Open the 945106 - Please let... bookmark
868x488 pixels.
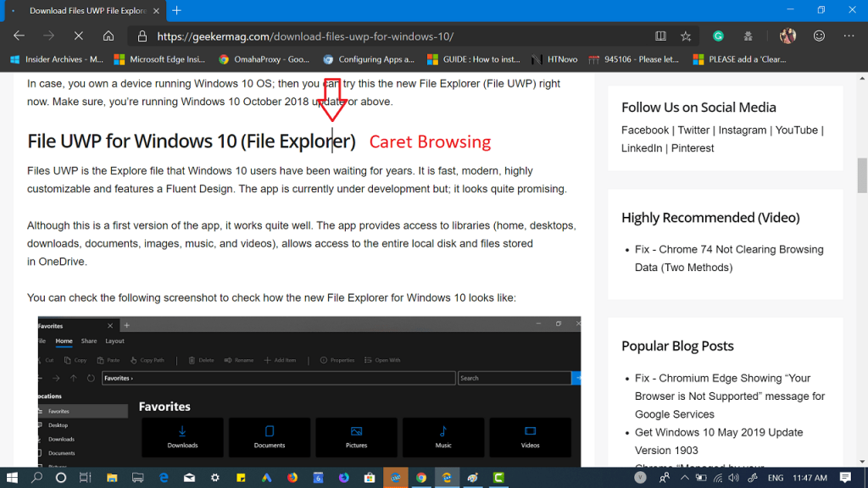(x=634, y=59)
